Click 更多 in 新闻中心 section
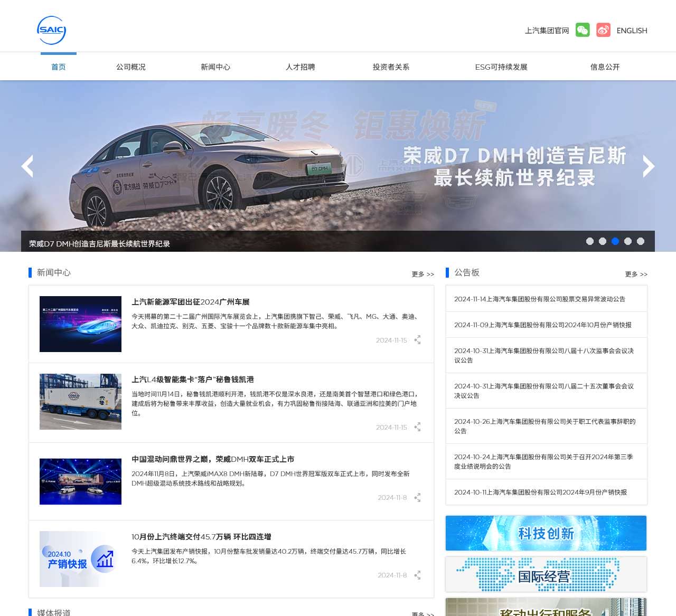This screenshot has height=616, width=676. pyautogui.click(x=423, y=274)
